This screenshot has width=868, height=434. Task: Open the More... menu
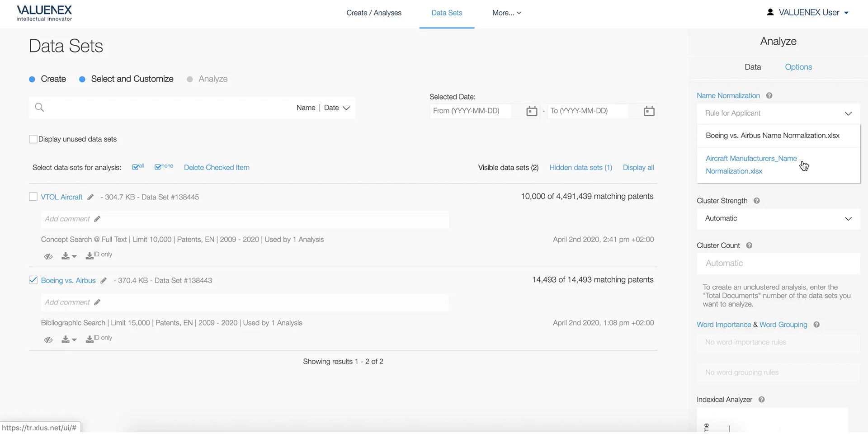[x=506, y=13]
